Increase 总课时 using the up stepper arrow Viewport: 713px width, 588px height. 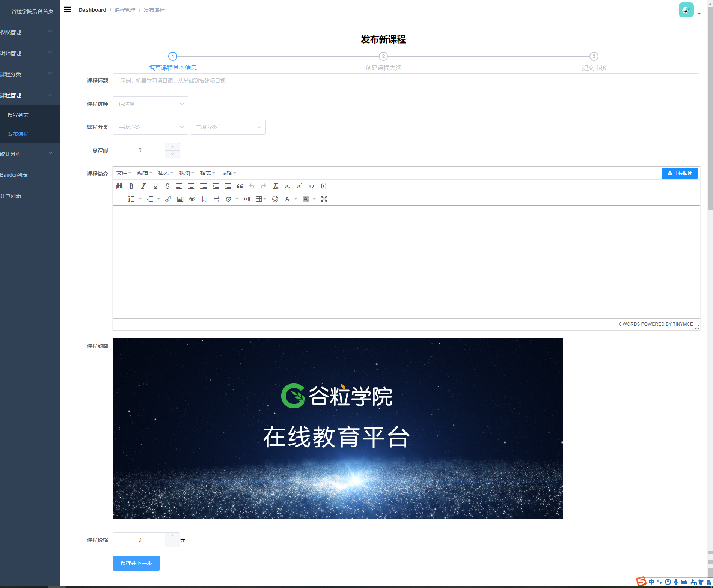click(x=172, y=147)
